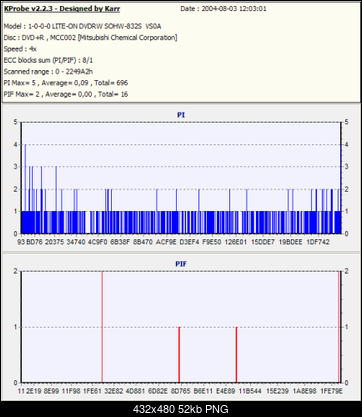This screenshot has height=417, width=362.
Task: Select 1DF742 label on PI axis
Action: [318, 242]
